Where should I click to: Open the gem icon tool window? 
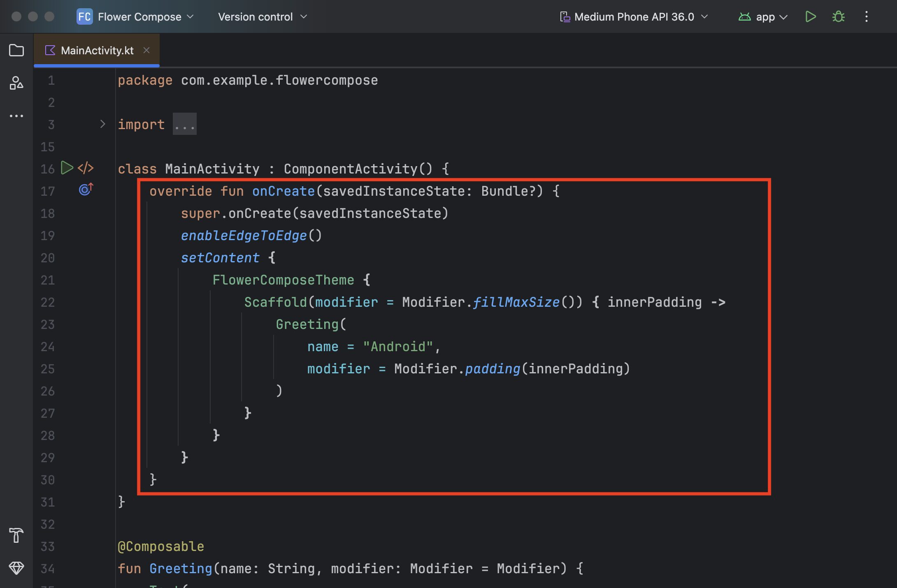tap(16, 568)
